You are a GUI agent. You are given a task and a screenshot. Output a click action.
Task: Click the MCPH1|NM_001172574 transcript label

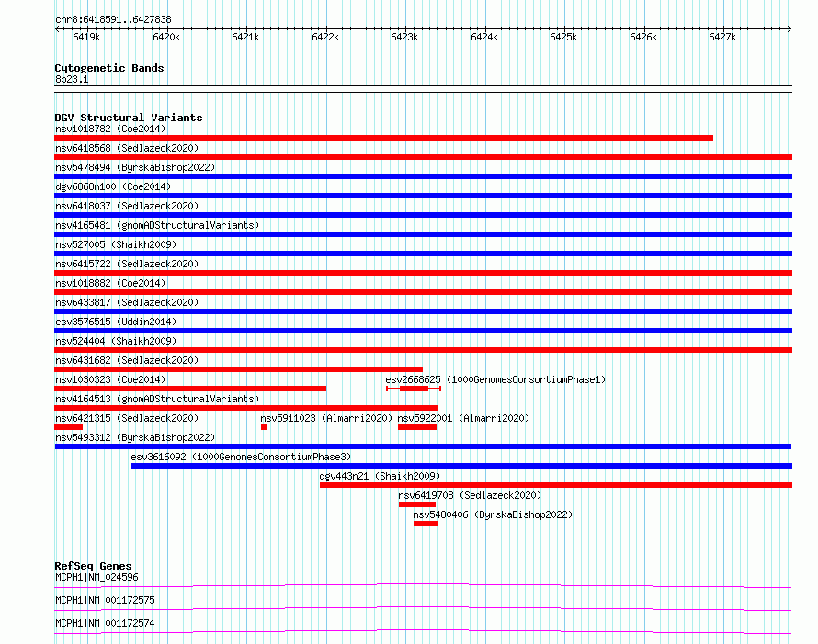tap(105, 623)
